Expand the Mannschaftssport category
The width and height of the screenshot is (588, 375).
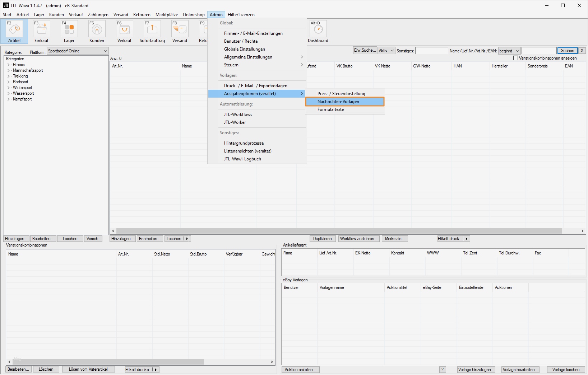pos(9,70)
